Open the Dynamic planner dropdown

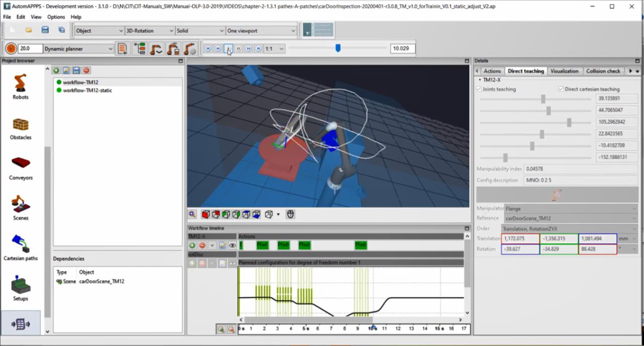(x=78, y=49)
